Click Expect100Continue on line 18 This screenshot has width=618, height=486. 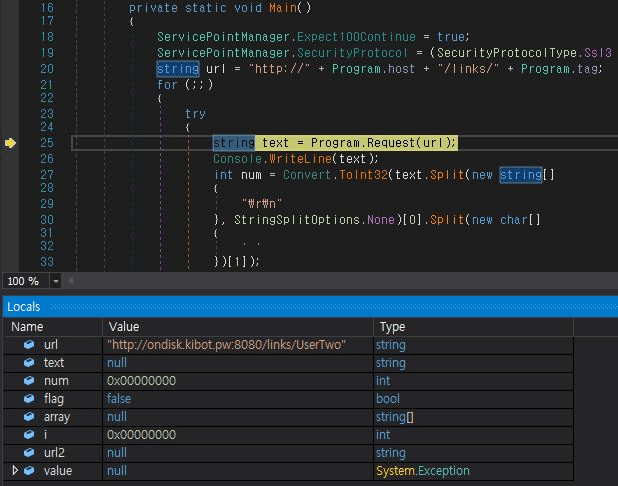pyautogui.click(x=356, y=37)
